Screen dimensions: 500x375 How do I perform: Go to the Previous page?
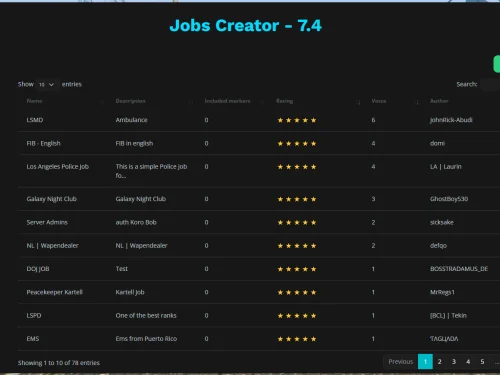[x=400, y=362]
